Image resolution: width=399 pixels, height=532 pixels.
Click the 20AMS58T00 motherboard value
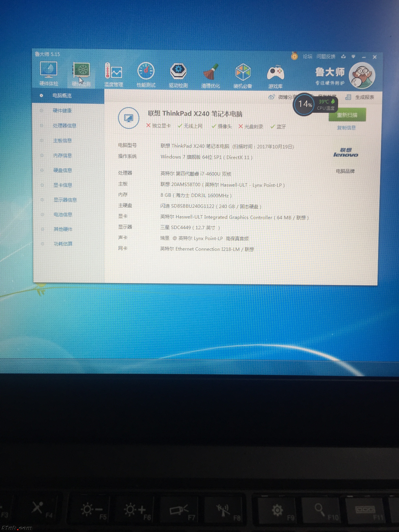pos(222,185)
